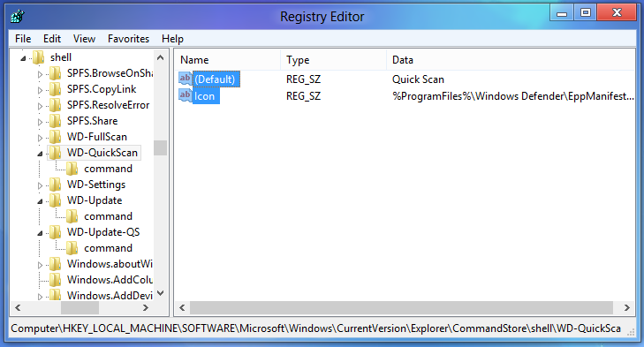This screenshot has height=347, width=644.
Task: Click the WD-QuickScan folder icon
Action: coord(56,153)
